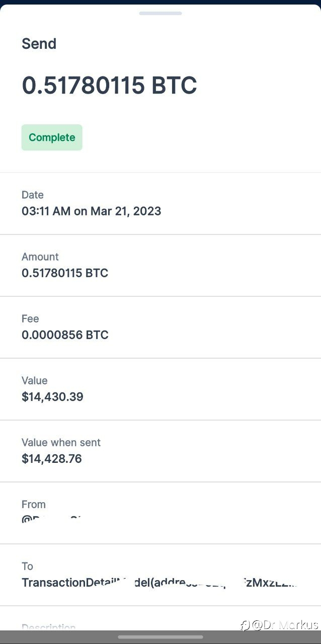Select the $14,430.39 current value
The image size is (321, 644).
(x=52, y=396)
